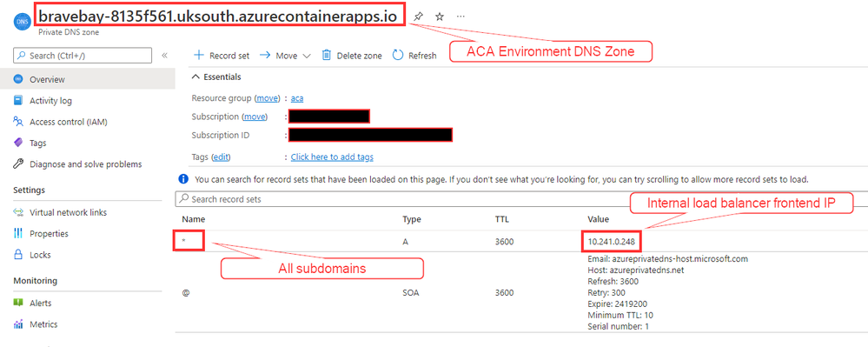Viewport: 868px width, 347px height.
Task: Sort by the TTL column header
Action: click(501, 219)
